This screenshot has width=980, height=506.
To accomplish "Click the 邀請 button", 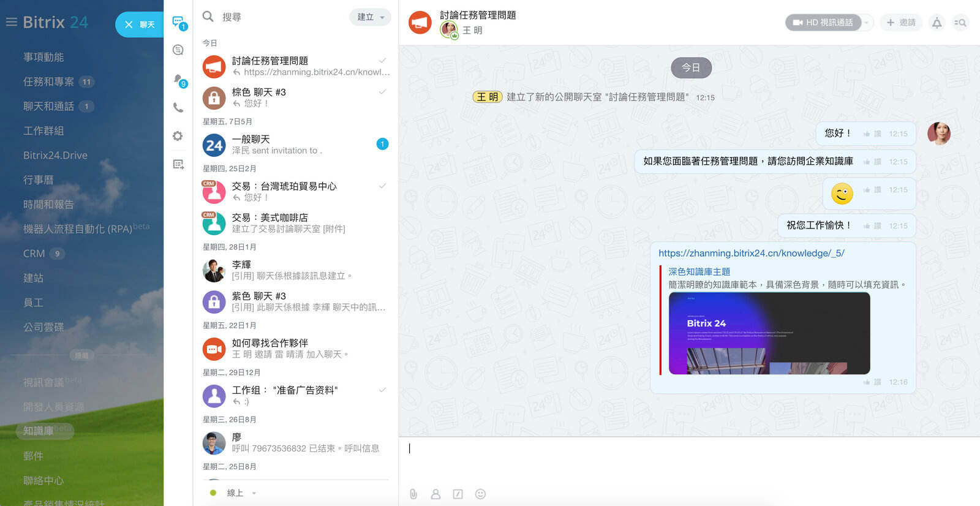I will click(x=901, y=23).
